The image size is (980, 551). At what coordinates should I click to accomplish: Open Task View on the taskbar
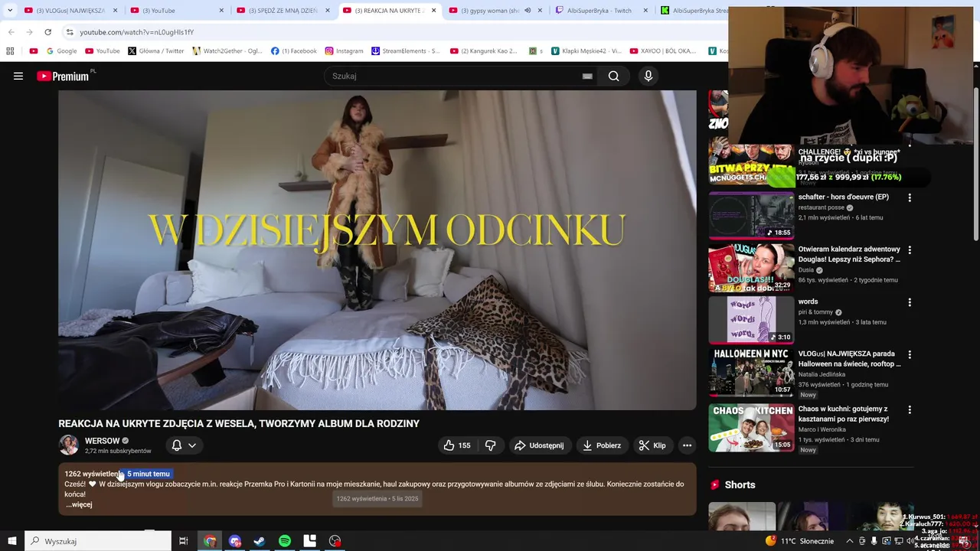(183, 541)
